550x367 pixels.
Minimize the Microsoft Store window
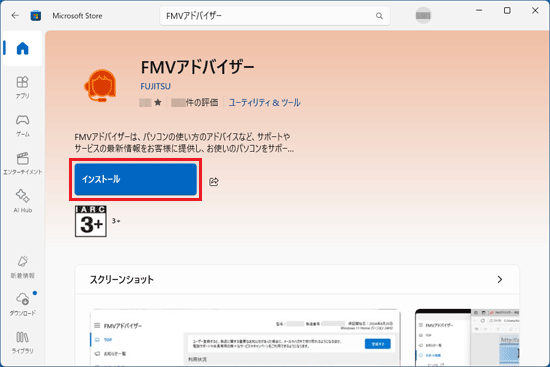(479, 11)
